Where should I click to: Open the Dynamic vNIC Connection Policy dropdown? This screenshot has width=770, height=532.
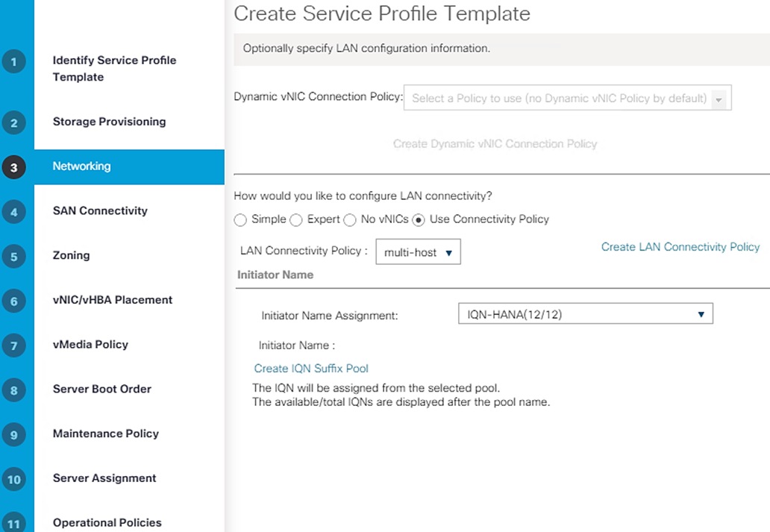click(567, 98)
